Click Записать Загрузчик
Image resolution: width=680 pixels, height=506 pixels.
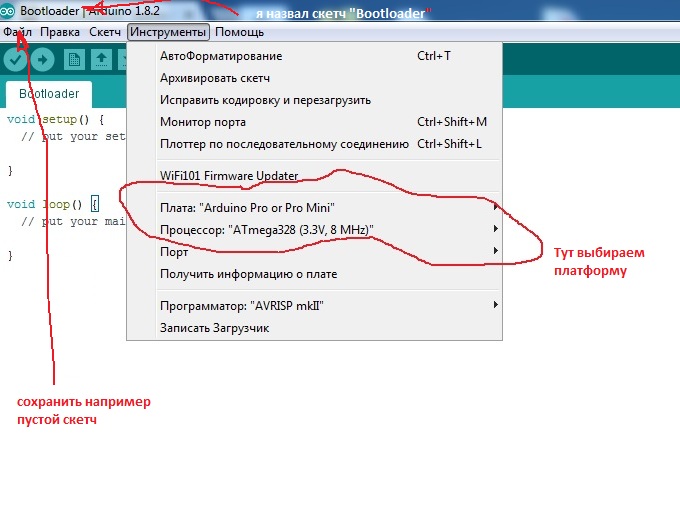(x=314, y=328)
